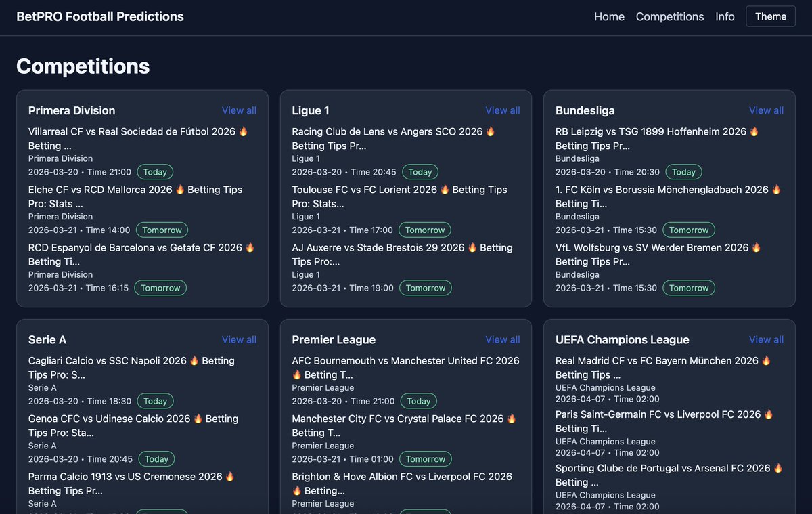This screenshot has height=514, width=812.
Task: Open Villarreal CF vs Real Sociedad match
Action: pos(138,138)
